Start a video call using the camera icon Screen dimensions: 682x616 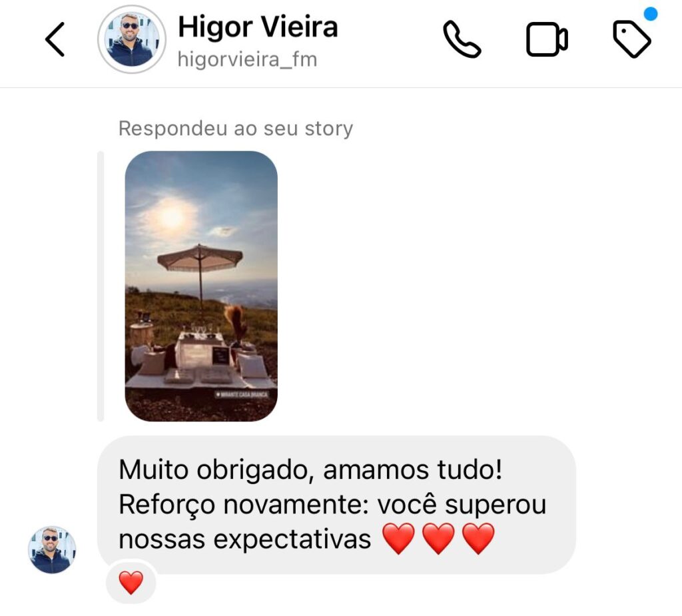click(547, 39)
